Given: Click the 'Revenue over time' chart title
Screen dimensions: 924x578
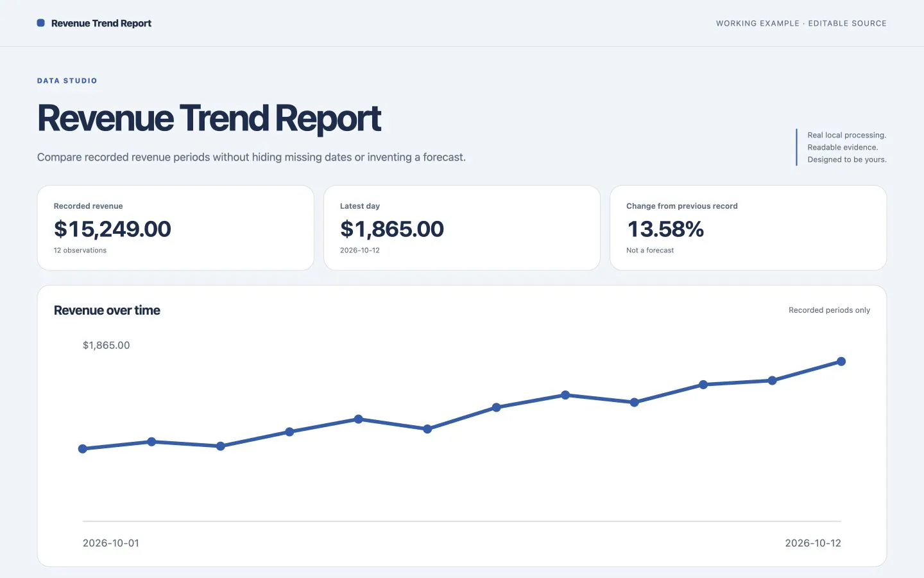Looking at the screenshot, I should click(x=107, y=310).
